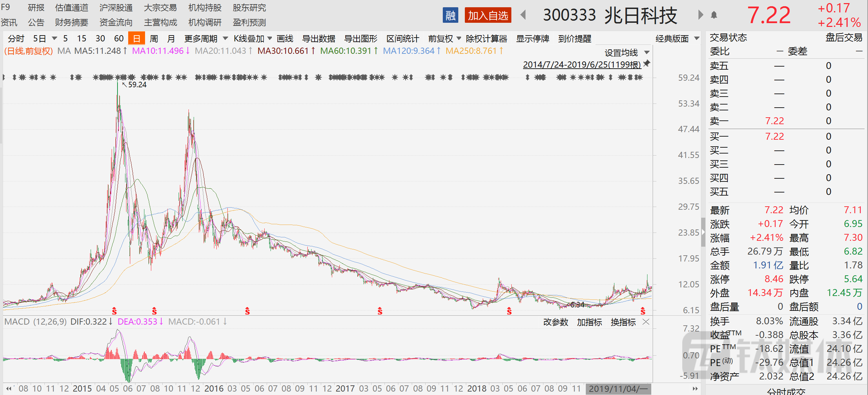Click the price alert bell icon
868x395 pixels.
coord(714,15)
